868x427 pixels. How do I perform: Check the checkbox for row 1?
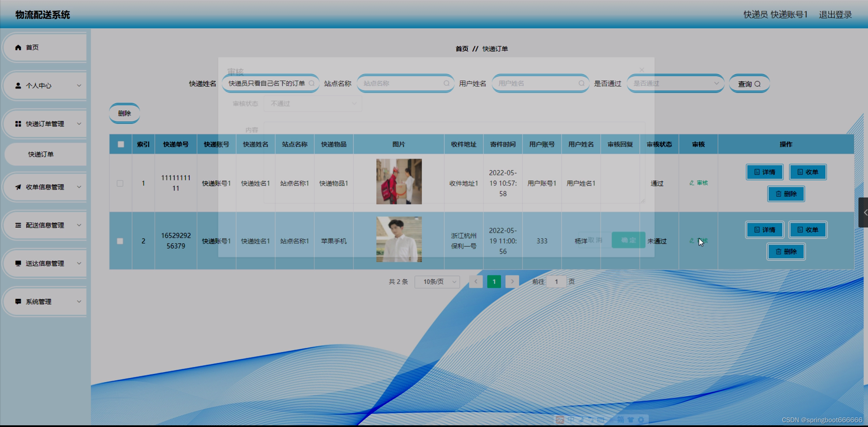pyautogui.click(x=120, y=183)
